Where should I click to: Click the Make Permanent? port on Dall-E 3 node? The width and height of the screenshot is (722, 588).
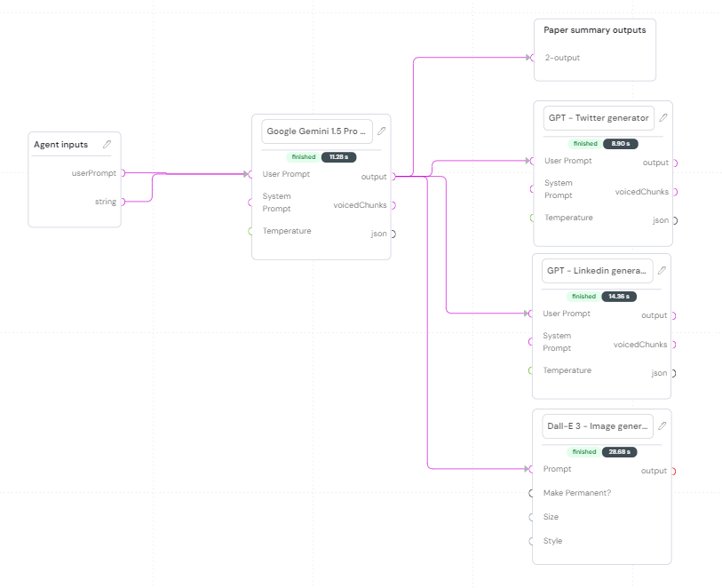tap(531, 493)
